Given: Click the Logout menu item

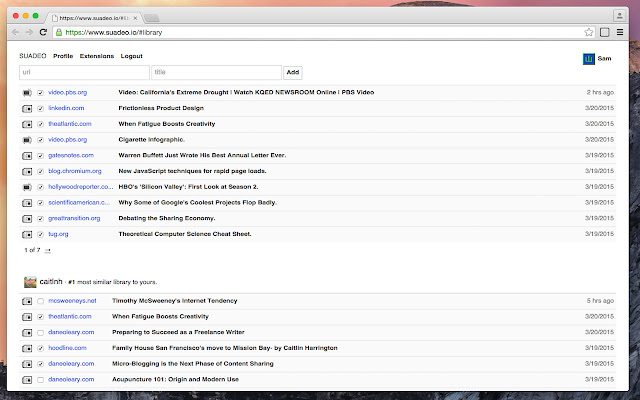Looking at the screenshot, I should point(131,56).
